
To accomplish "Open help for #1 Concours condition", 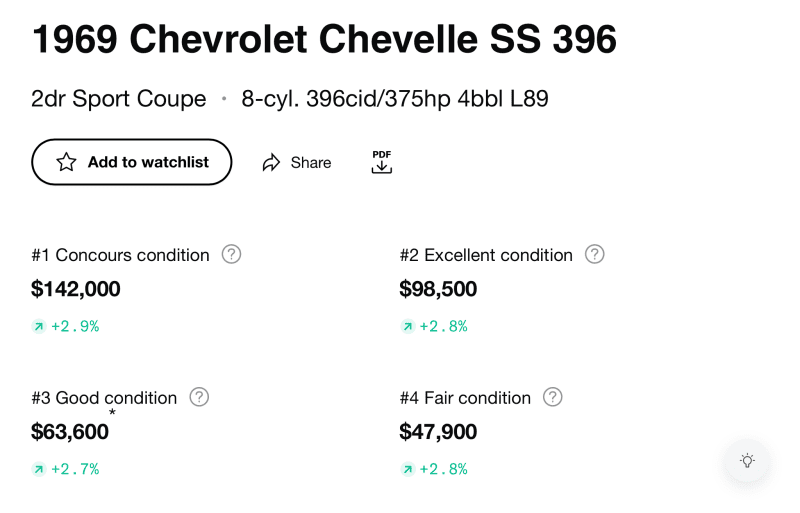I will (x=231, y=254).
